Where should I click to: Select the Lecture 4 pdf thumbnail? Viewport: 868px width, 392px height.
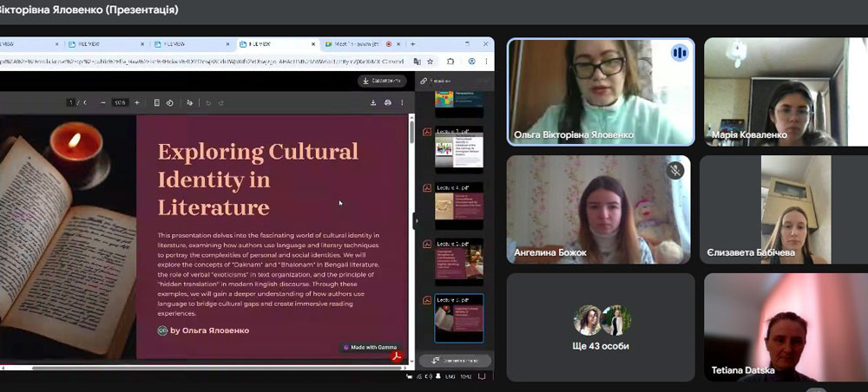[x=458, y=199]
